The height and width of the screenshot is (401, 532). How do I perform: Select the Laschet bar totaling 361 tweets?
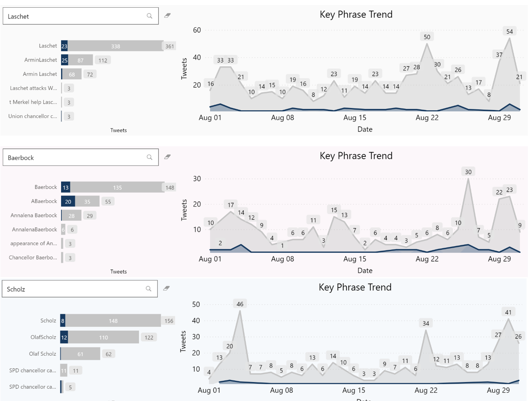112,46
